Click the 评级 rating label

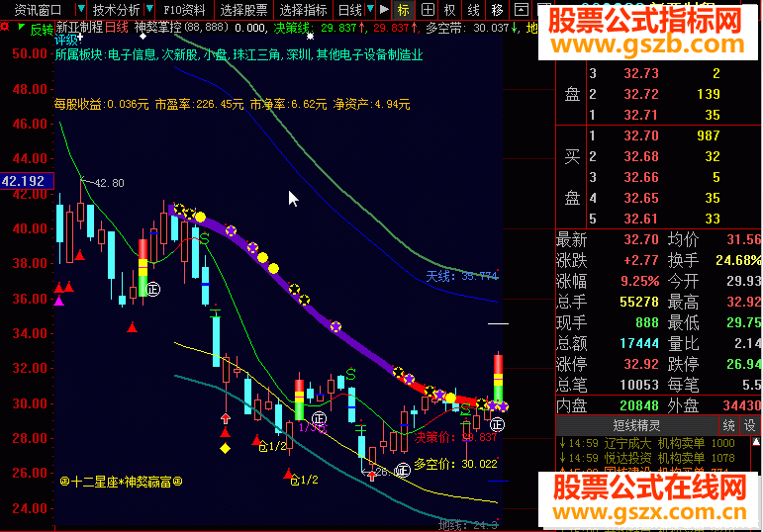66,40
